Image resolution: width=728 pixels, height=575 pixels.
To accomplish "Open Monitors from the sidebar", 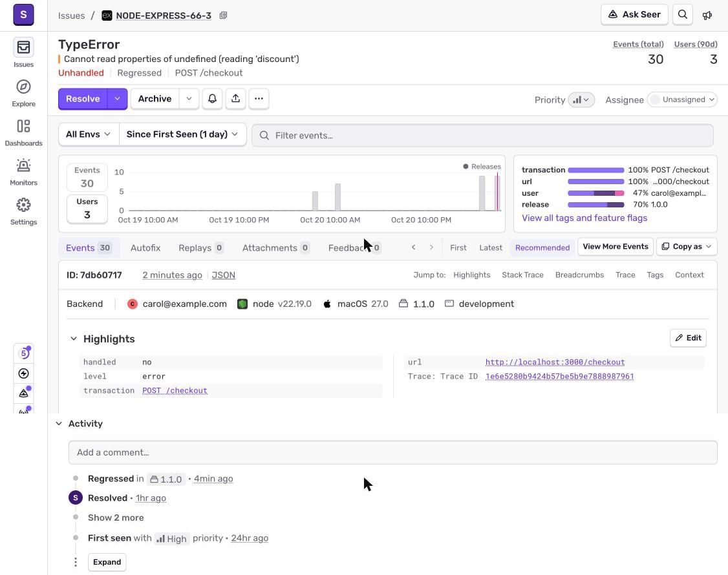I will pyautogui.click(x=23, y=172).
